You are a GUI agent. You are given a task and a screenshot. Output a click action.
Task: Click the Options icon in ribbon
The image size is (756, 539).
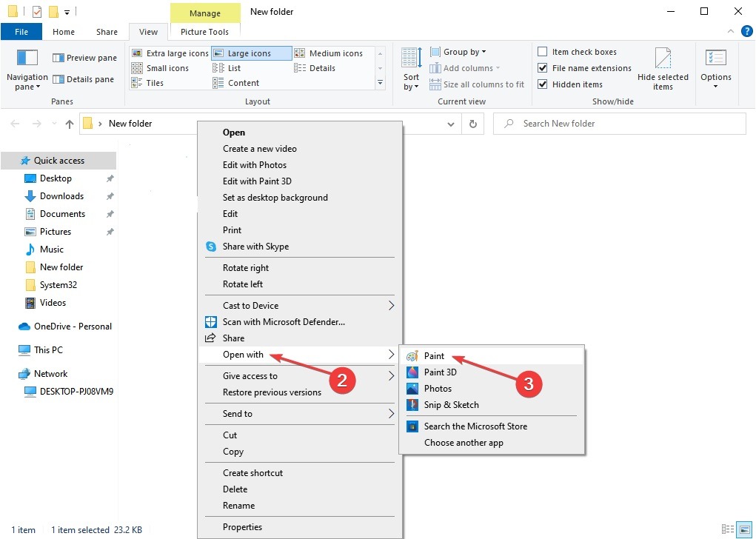(716, 58)
